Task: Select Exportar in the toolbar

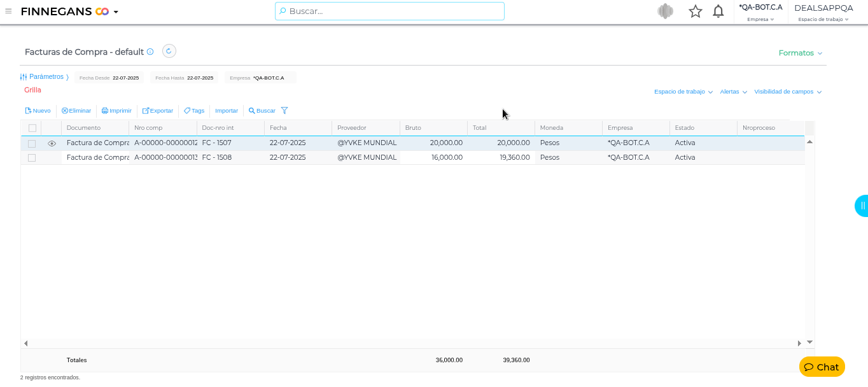Action: [x=158, y=111]
